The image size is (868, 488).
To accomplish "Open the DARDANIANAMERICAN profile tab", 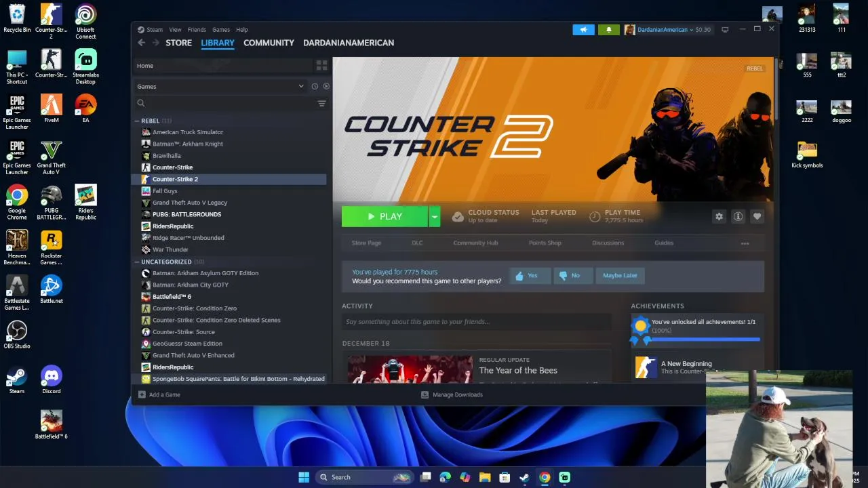I will click(349, 43).
